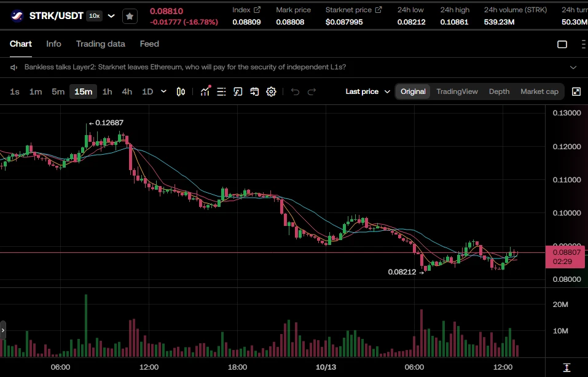Screen dimensions: 588x377
Task: Click the megaphone announcement icon
Action: pos(14,68)
